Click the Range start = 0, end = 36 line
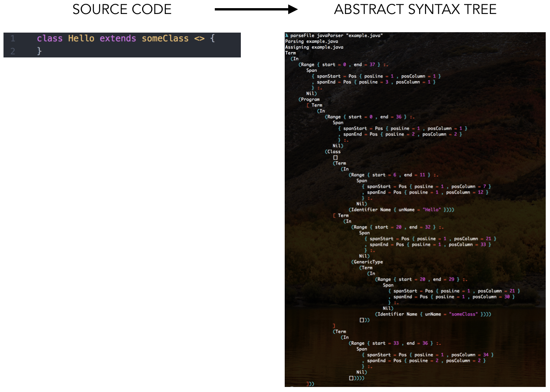 [370, 117]
